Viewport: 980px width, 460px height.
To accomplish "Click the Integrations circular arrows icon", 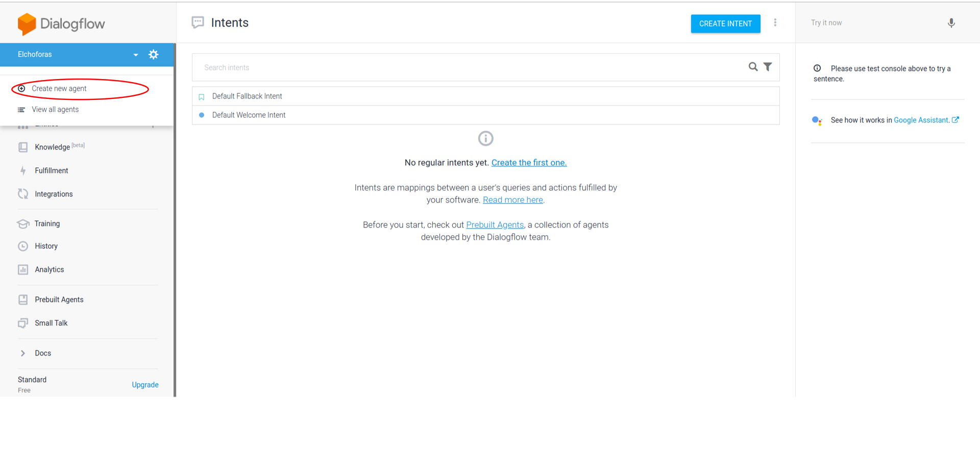I will [x=23, y=194].
